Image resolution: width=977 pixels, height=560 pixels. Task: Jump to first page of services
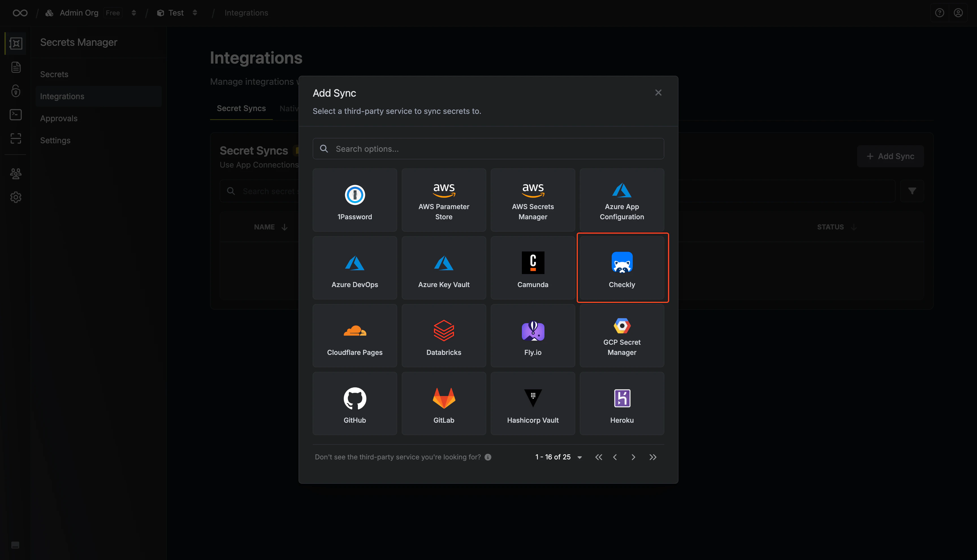(x=598, y=457)
